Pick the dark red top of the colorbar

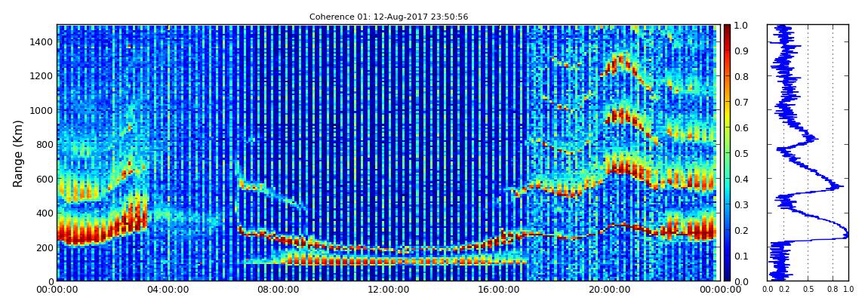pyautogui.click(x=728, y=28)
